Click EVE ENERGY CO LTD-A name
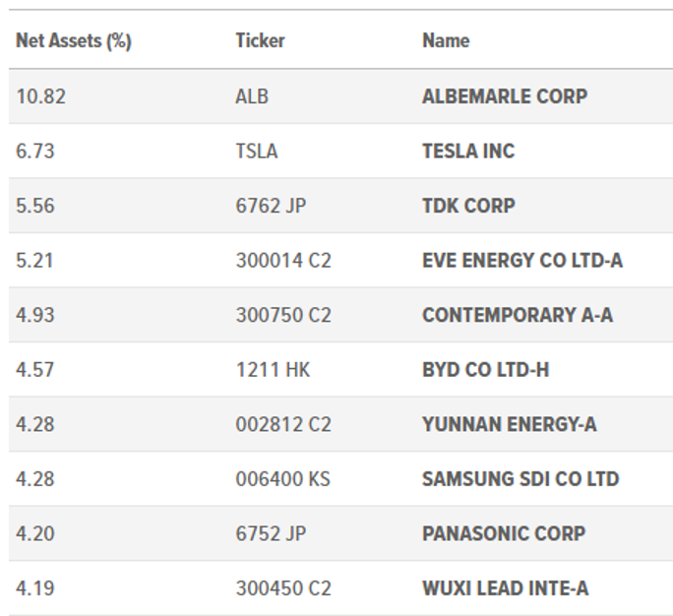This screenshot has height=616, width=673. point(522,261)
